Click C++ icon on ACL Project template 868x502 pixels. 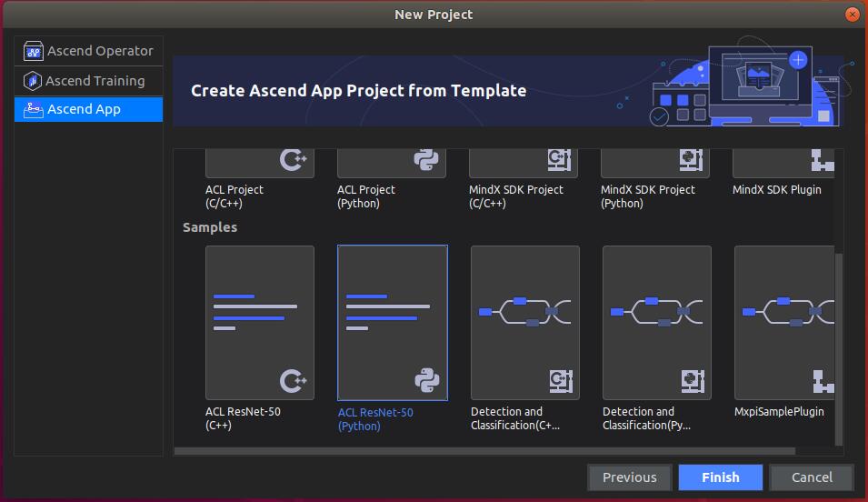point(294,159)
